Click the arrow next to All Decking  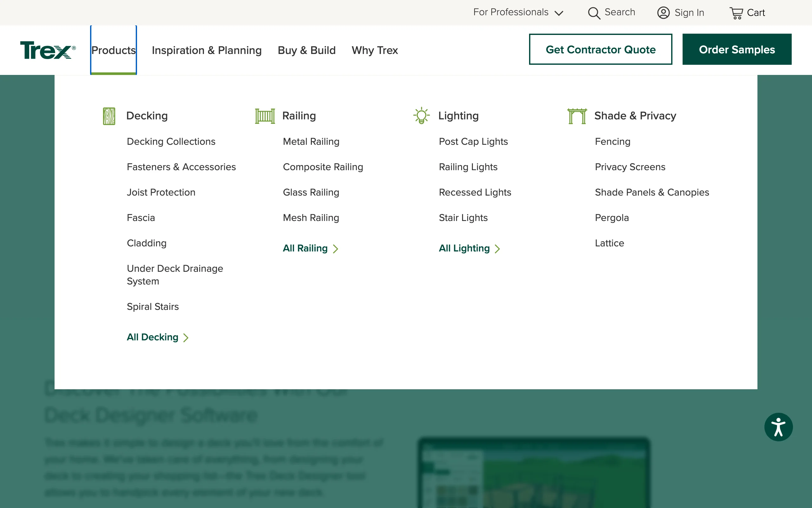coord(186,338)
